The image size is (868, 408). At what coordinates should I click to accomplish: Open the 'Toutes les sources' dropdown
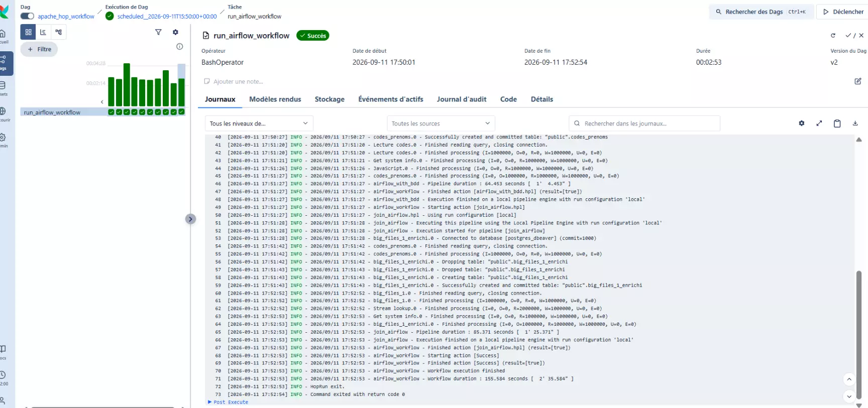click(441, 123)
